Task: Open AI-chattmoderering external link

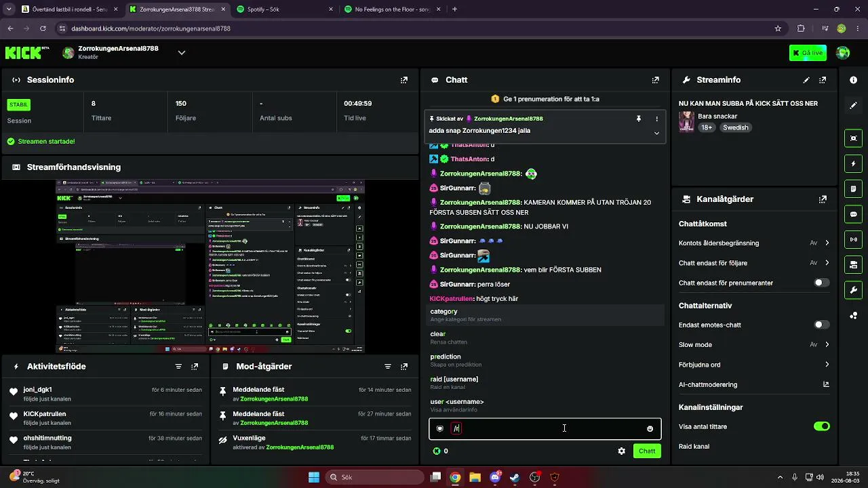Action: click(826, 384)
